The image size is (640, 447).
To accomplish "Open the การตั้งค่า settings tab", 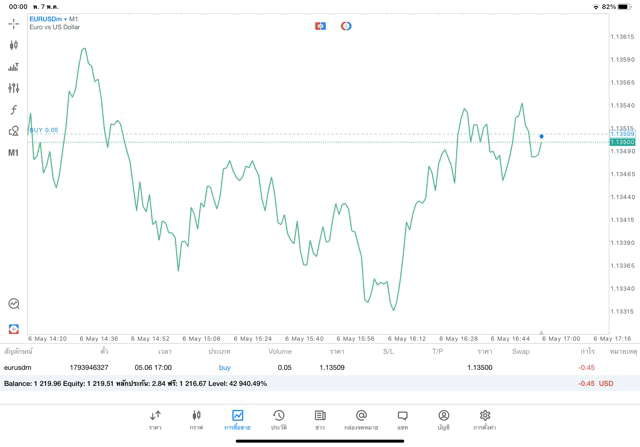I will [x=485, y=419].
